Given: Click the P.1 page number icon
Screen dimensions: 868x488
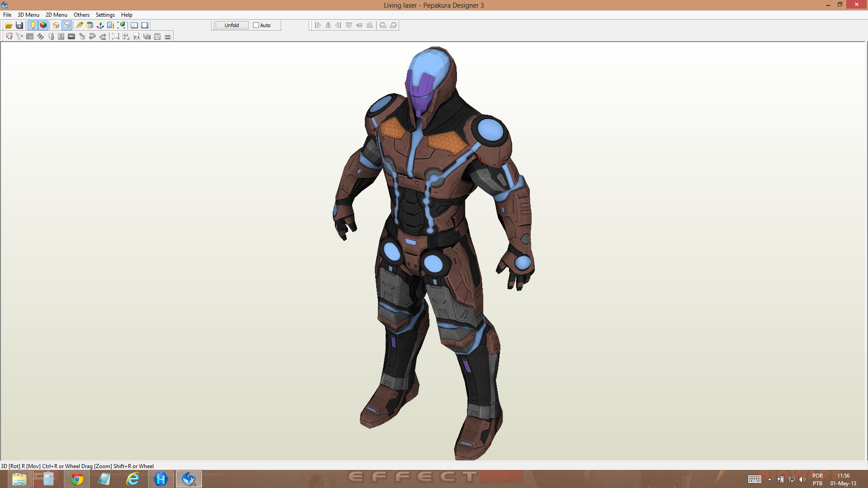Looking at the screenshot, I should point(137,37).
